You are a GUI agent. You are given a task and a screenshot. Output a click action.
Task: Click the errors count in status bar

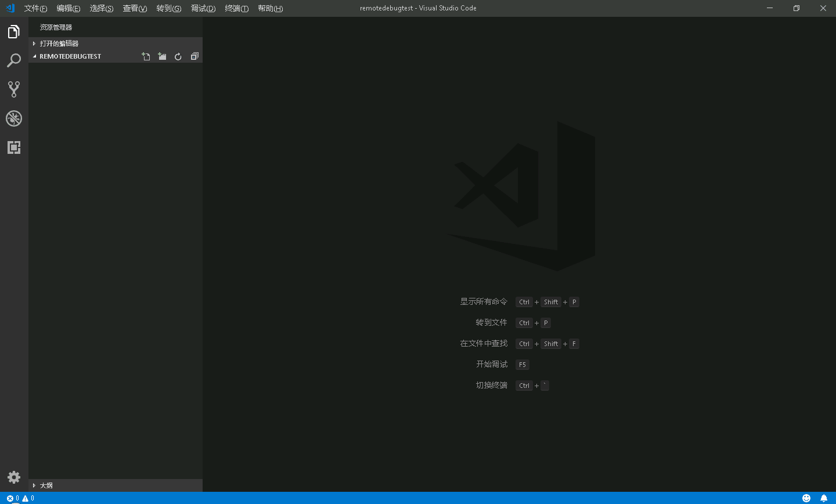click(x=13, y=498)
